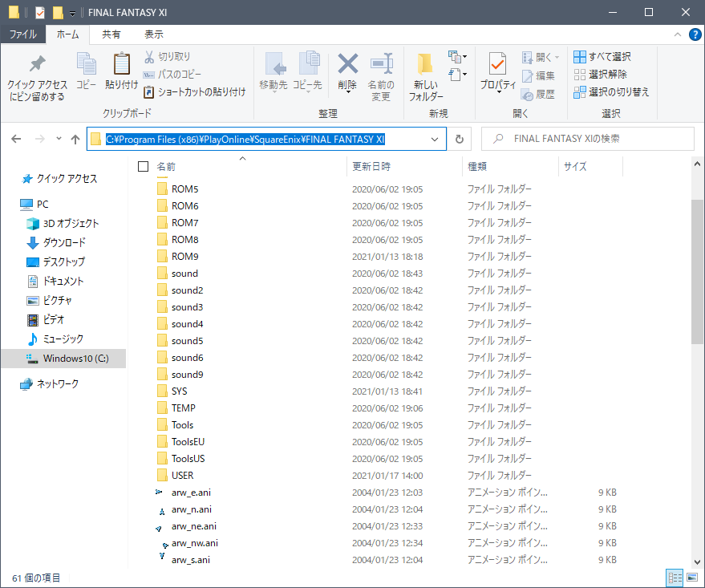Choose Copy path (パスのコピー)
This screenshot has width=705, height=588.
pos(172,74)
